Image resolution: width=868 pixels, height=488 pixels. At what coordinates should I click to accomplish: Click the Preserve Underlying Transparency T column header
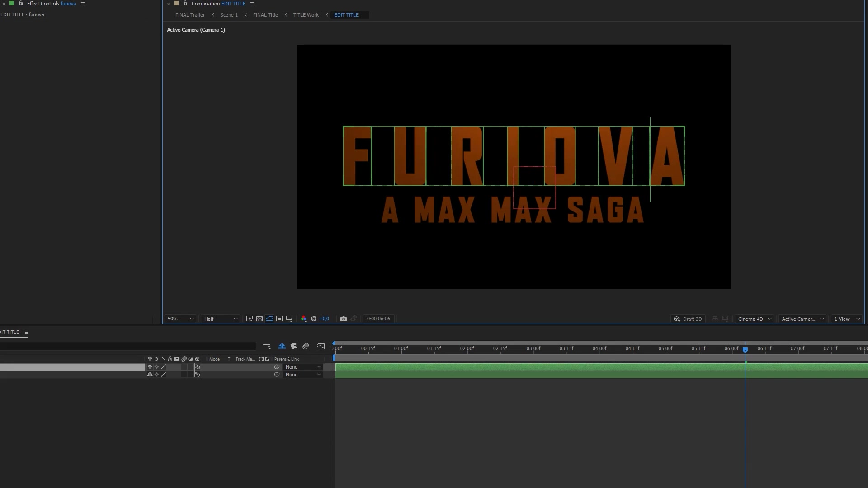click(x=229, y=360)
